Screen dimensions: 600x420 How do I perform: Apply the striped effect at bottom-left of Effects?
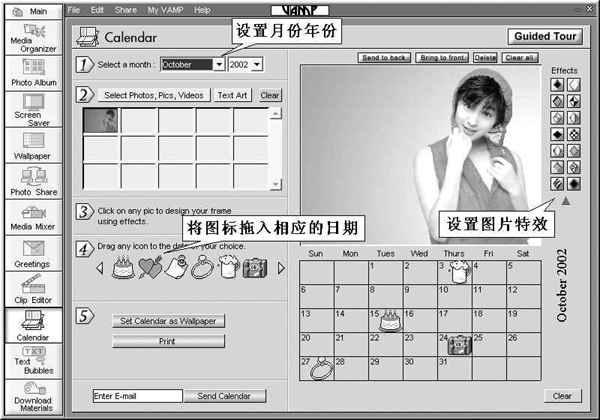click(557, 184)
